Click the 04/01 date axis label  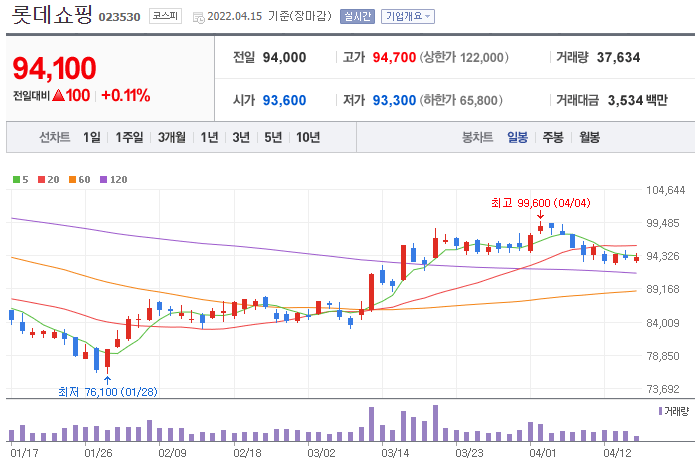(x=543, y=453)
